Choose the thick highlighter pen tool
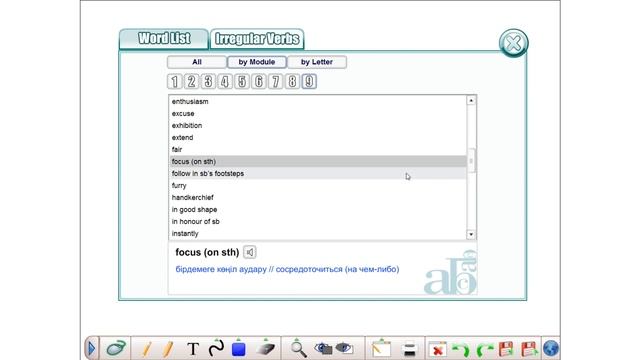This screenshot has width=640, height=360. pos(168,349)
